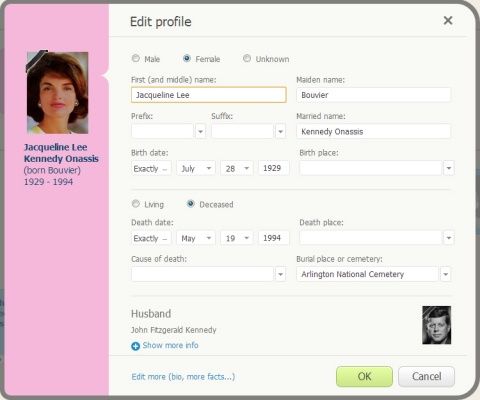Click Jacqueline's profile photo in sidebar
Image resolution: width=480 pixels, height=400 pixels.
pyautogui.click(x=57, y=93)
